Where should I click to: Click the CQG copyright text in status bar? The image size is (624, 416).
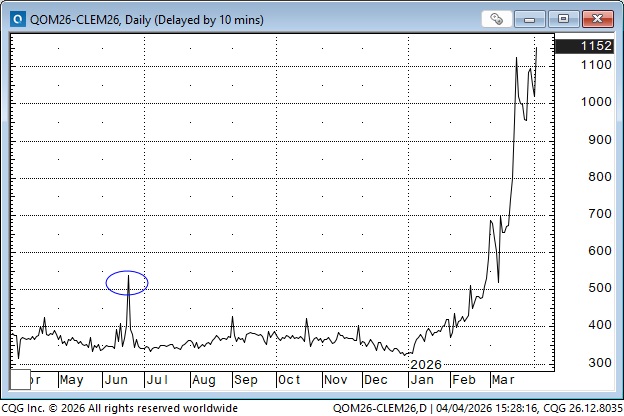119,407
